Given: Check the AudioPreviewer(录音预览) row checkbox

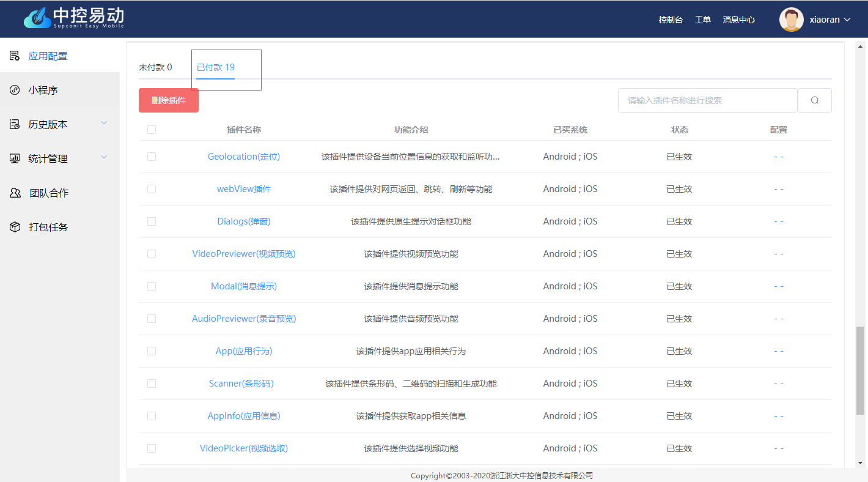Looking at the screenshot, I should point(152,319).
